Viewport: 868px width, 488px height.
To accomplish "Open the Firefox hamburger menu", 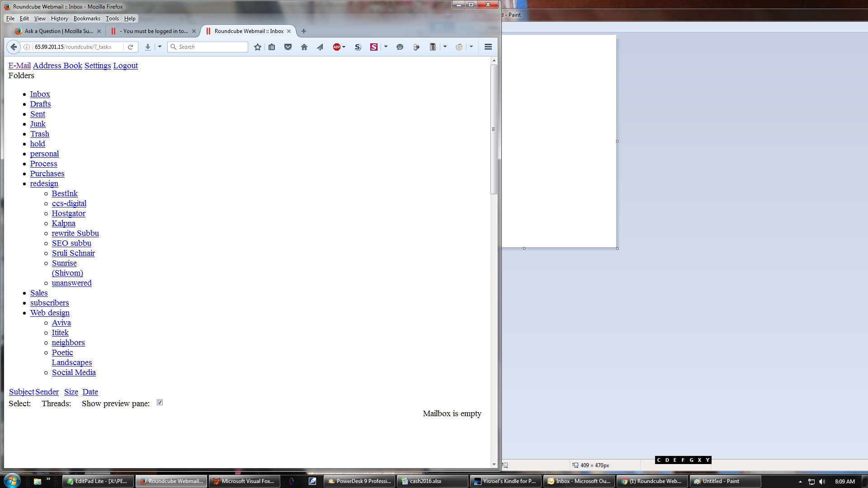I will [x=488, y=47].
